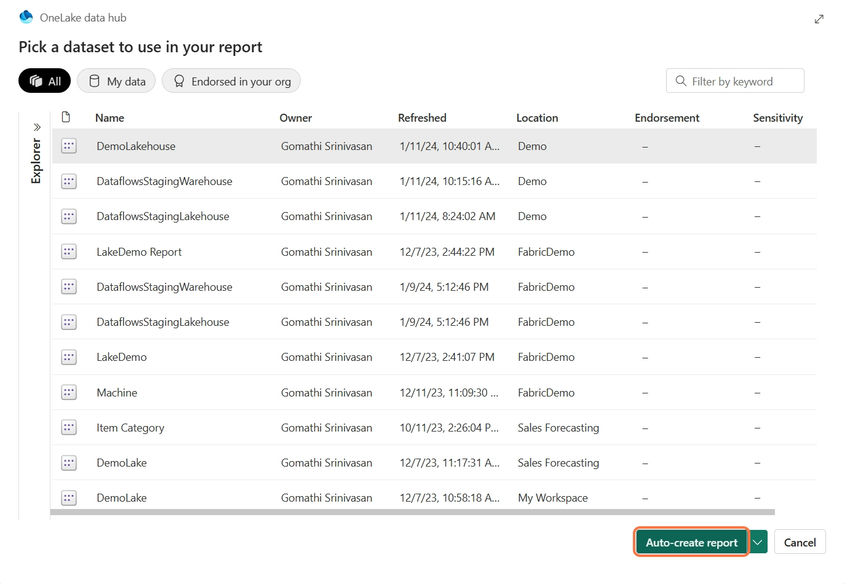The width and height of the screenshot is (850, 584).
Task: Click the search icon in filter box
Action: (x=682, y=81)
